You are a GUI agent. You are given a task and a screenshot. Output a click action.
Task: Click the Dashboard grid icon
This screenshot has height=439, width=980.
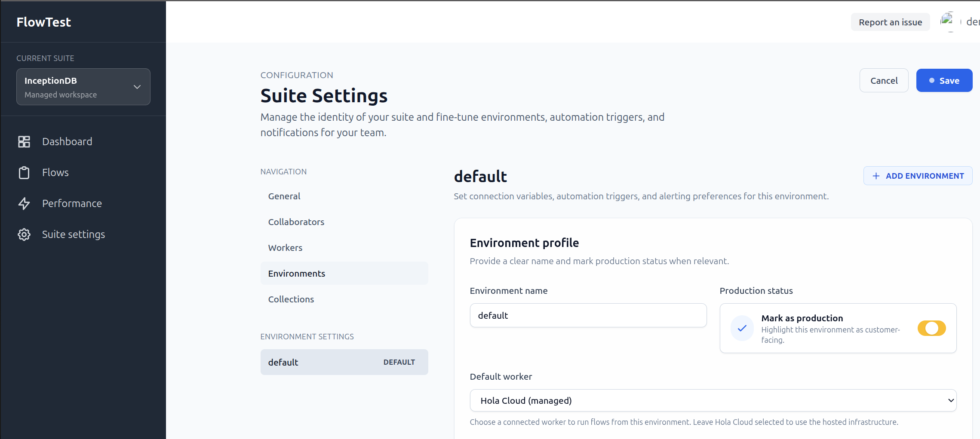click(x=24, y=142)
